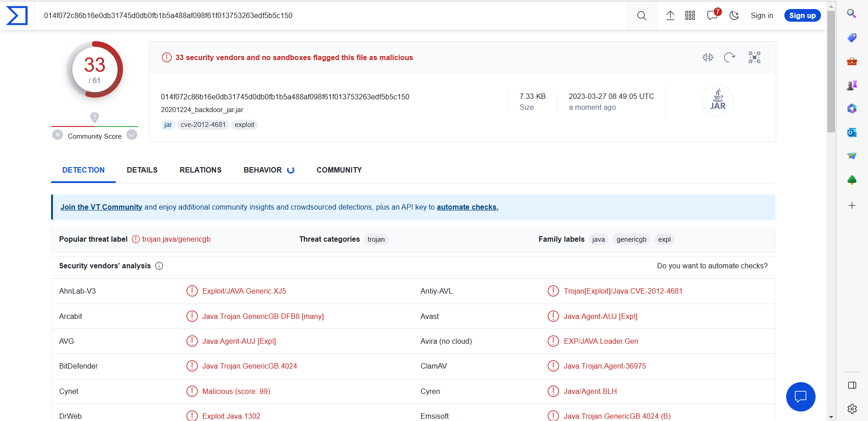Open the sidebar paper plane icon
Viewport: 868px width, 421px height.
click(x=852, y=156)
